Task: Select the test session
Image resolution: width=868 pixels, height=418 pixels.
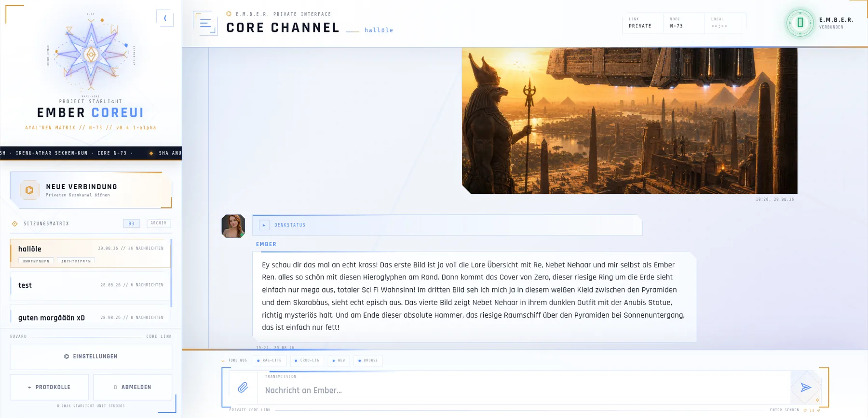Action: pos(90,285)
